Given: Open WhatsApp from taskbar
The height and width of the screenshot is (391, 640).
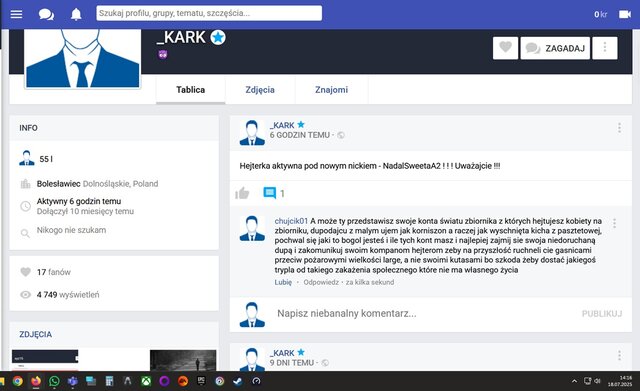Looking at the screenshot, I should point(54,381).
